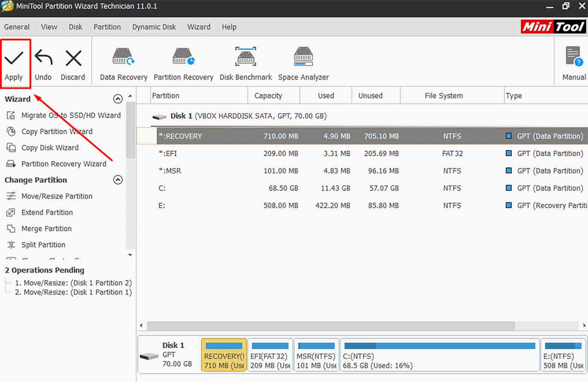Select the *:EFI partition row
Viewport: 588px width, 382px height.
point(362,153)
